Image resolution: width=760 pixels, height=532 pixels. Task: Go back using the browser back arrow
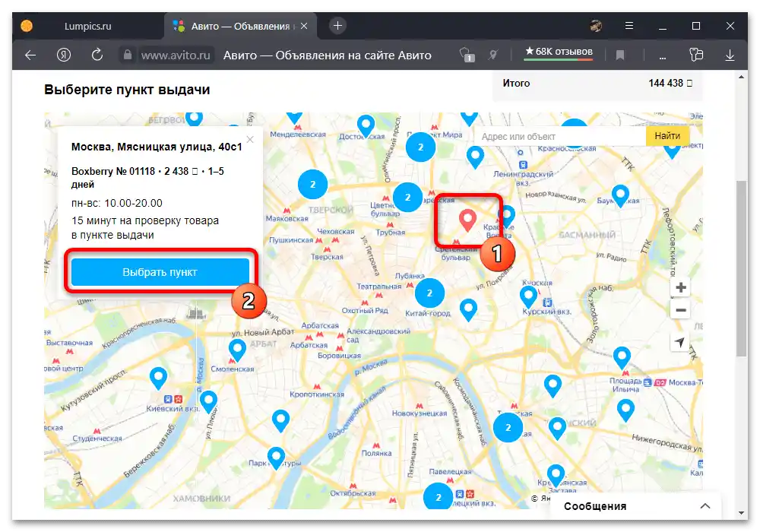[30, 55]
